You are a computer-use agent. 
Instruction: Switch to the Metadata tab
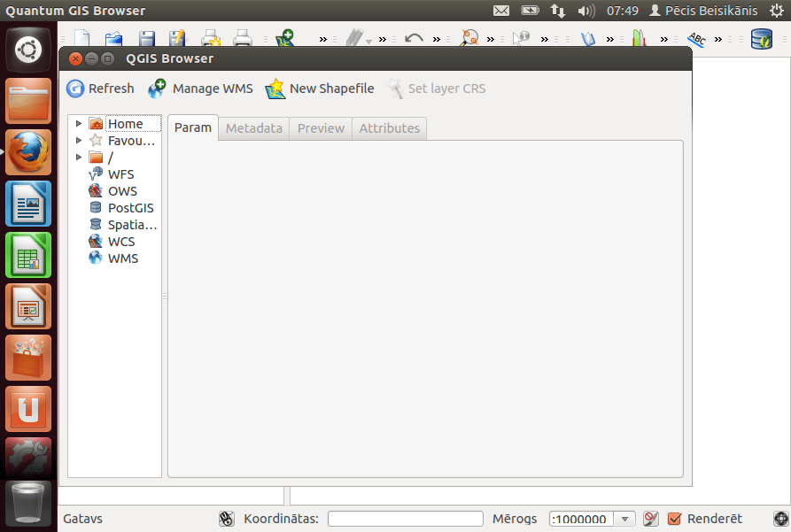pyautogui.click(x=253, y=128)
